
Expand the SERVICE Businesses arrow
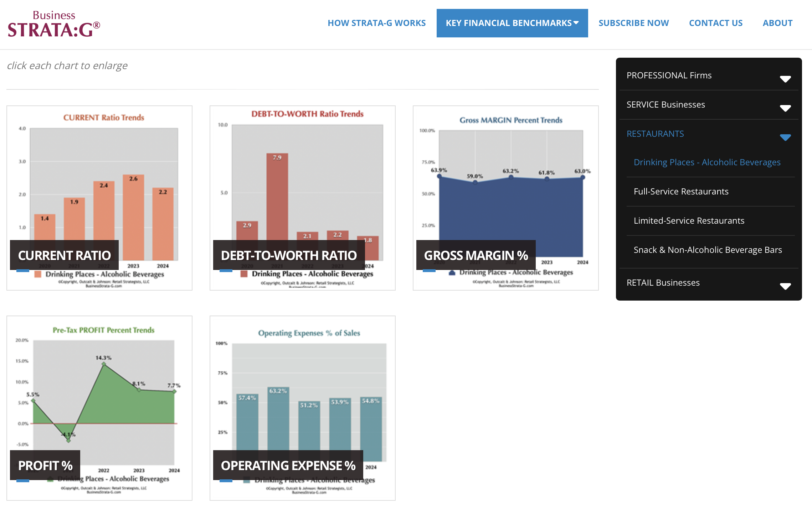coord(785,108)
